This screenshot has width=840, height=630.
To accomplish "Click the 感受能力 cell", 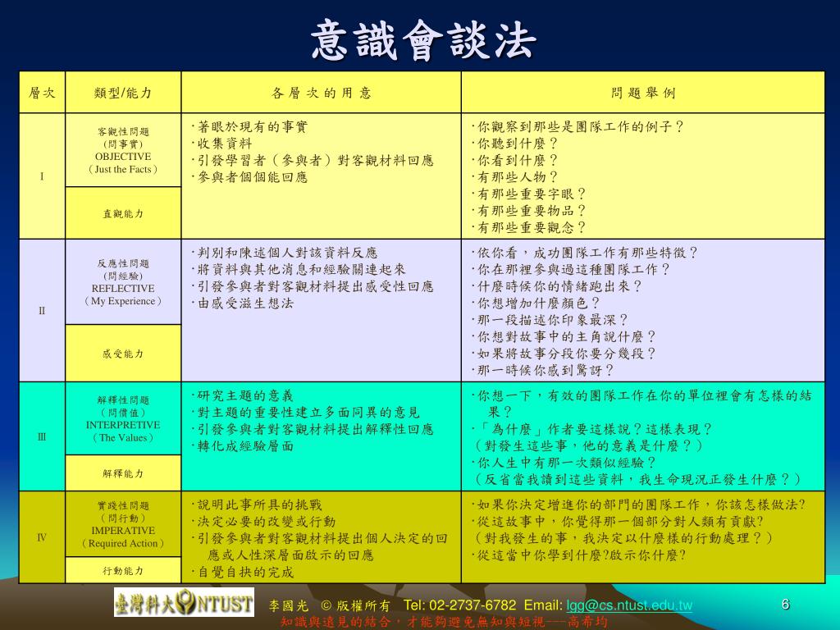I will 123,354.
